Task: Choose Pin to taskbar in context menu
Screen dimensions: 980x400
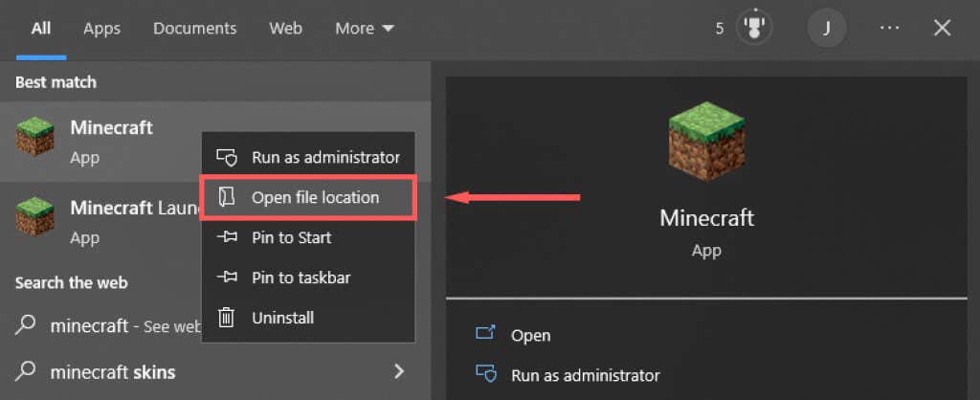Action: 308,278
